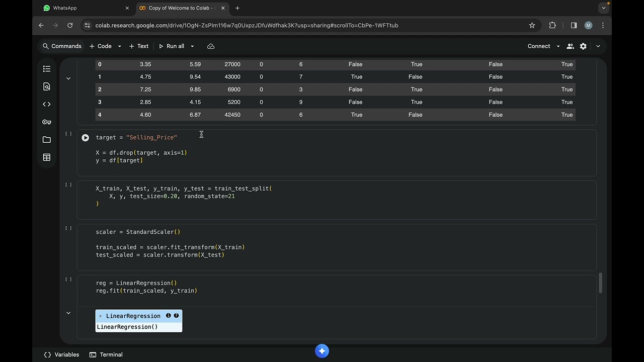Expand the Connect options dropdown arrow
The width and height of the screenshot is (644, 362).
pos(558,46)
